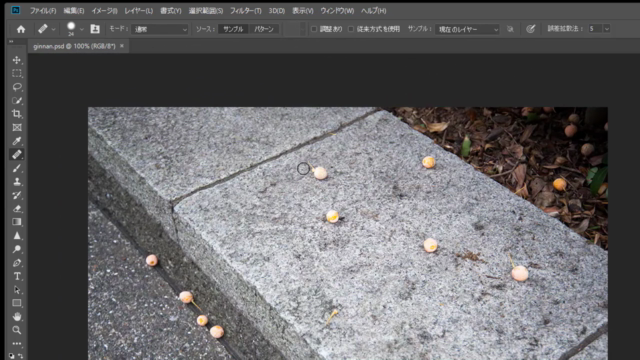Select the Move tool
The height and width of the screenshot is (360, 640).
click(x=17, y=60)
